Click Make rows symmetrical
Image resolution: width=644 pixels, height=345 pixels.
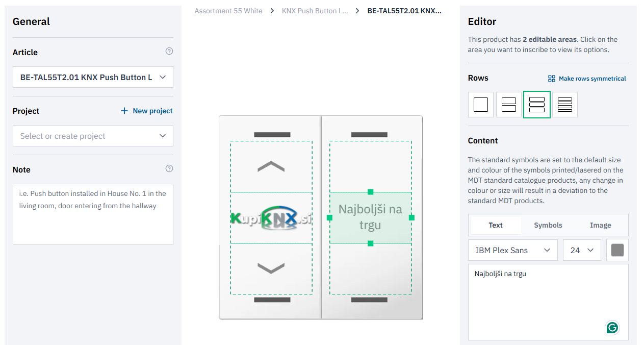(x=593, y=79)
